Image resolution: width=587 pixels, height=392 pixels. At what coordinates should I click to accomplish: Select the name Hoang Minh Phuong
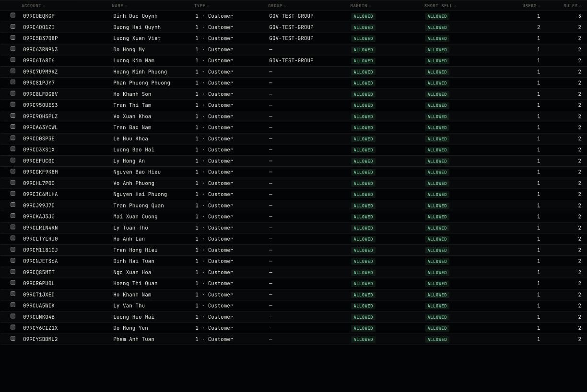[140, 72]
